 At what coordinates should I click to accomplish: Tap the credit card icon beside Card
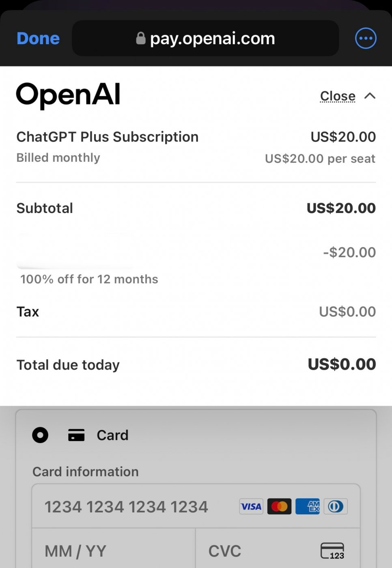[76, 435]
